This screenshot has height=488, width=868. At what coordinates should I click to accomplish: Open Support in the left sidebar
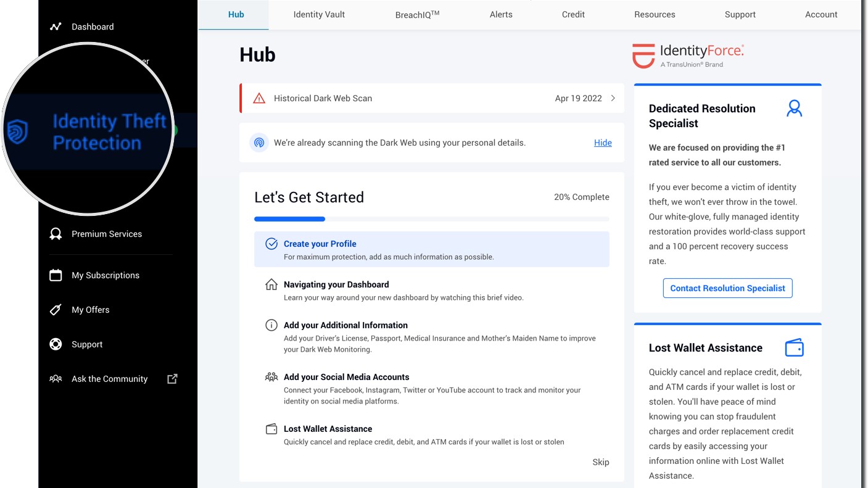(x=87, y=344)
